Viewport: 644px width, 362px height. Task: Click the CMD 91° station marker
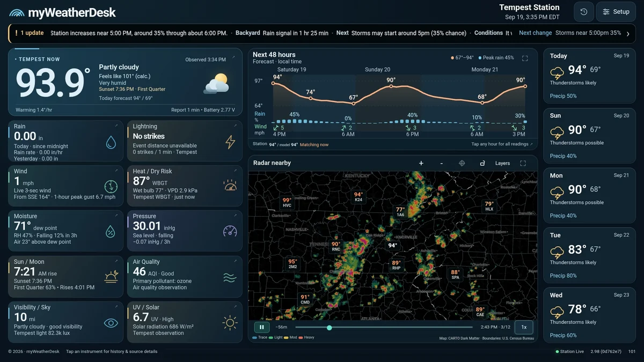click(305, 299)
